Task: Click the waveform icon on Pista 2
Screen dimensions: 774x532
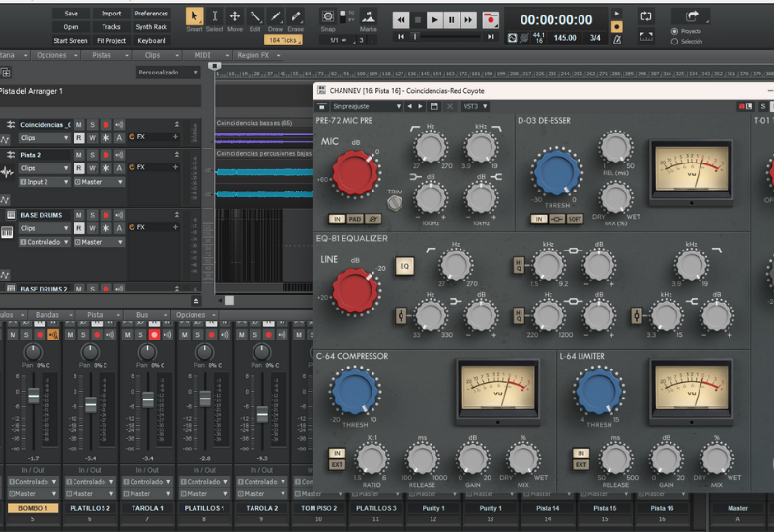Action: pyautogui.click(x=7, y=172)
